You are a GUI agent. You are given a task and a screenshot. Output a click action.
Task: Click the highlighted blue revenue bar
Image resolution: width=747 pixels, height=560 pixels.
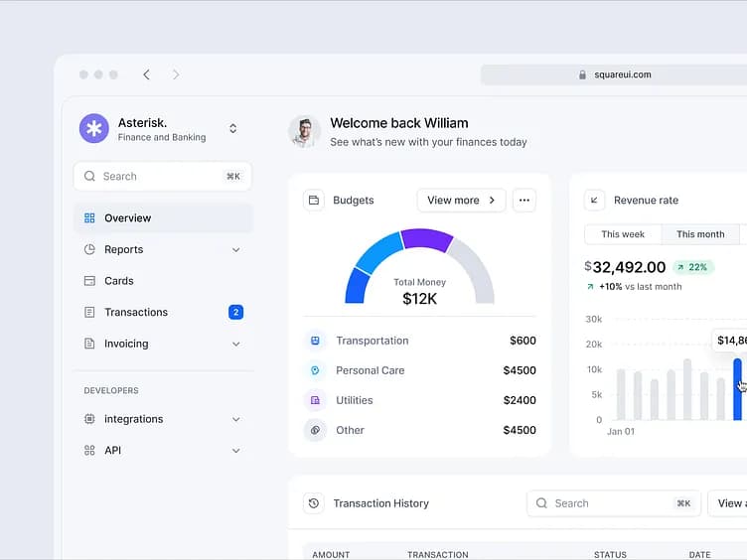(x=737, y=389)
